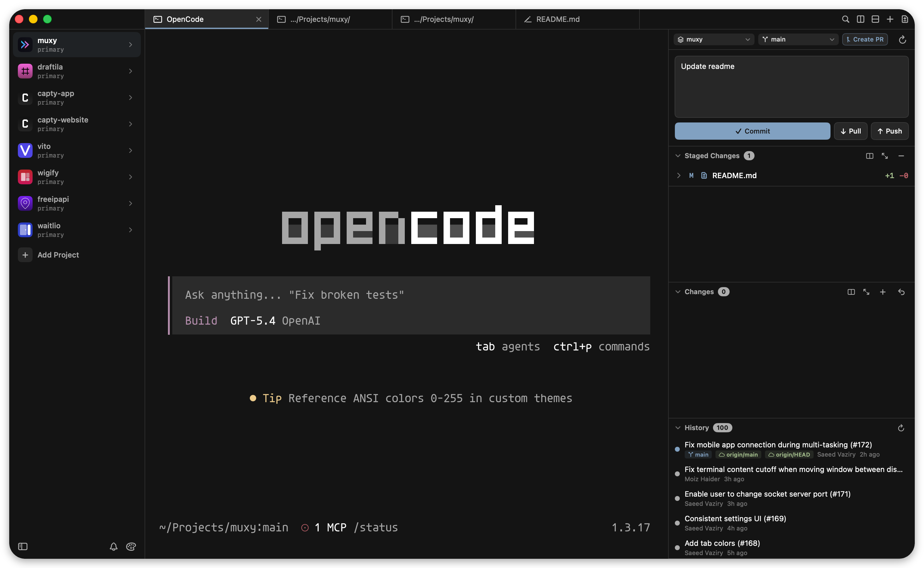Select commit 'Fix mobile app connection during multi-tasking (#172)'

pyautogui.click(x=791, y=449)
